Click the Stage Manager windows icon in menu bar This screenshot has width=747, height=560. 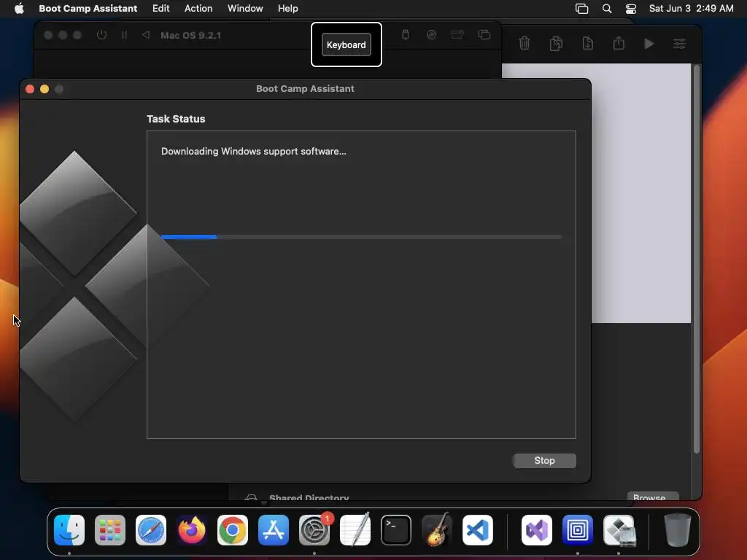click(581, 9)
